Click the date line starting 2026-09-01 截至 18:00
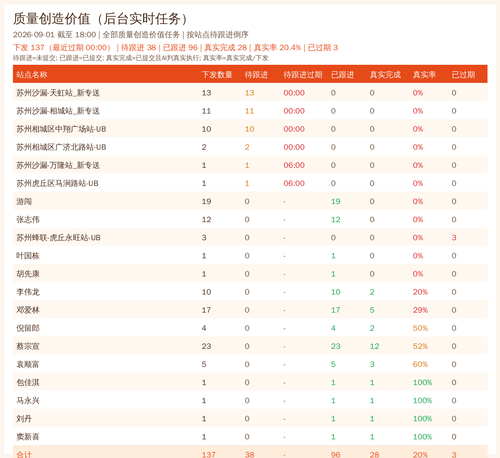 [131, 35]
